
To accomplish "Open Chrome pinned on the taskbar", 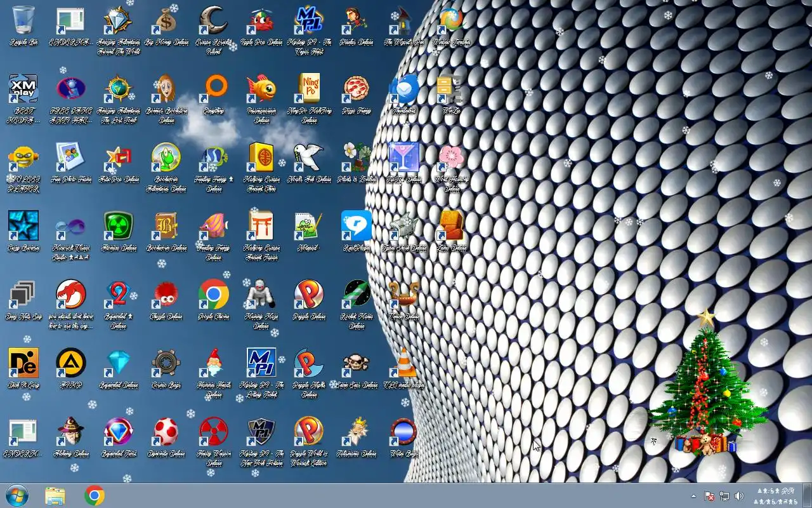I will point(95,495).
